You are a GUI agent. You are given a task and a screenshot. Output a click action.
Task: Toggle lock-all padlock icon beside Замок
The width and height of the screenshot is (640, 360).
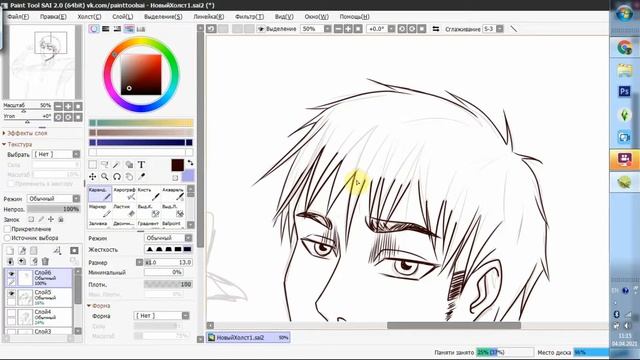61,220
